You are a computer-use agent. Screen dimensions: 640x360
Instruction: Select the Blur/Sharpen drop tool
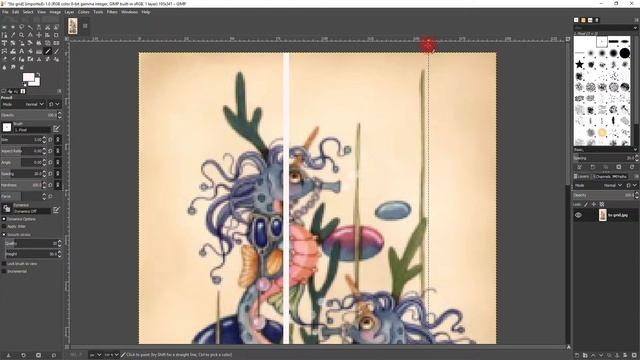pos(4,67)
